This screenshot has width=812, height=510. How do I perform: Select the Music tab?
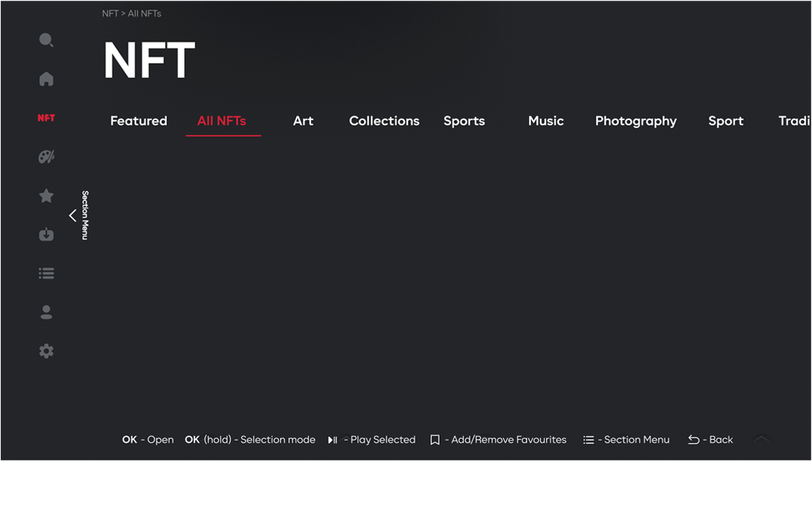(x=545, y=121)
